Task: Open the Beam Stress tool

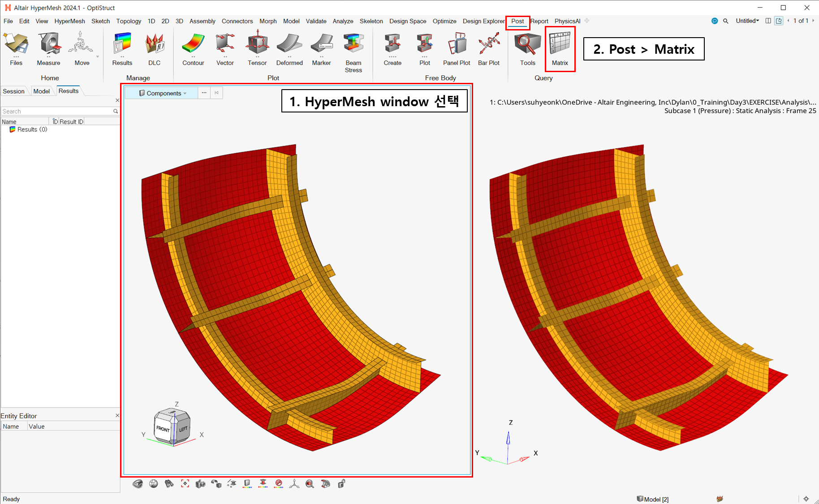Action: [x=353, y=53]
